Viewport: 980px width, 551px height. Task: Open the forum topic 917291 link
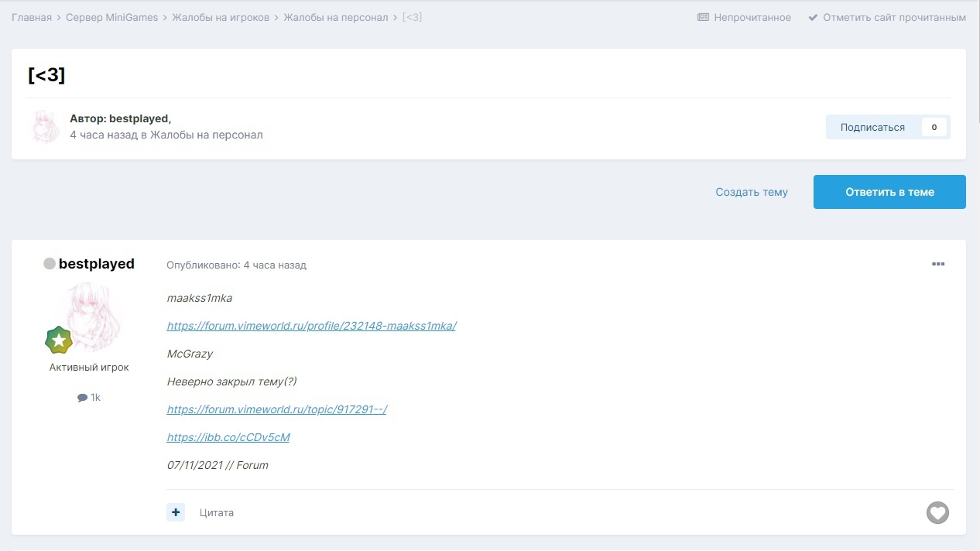[276, 409]
